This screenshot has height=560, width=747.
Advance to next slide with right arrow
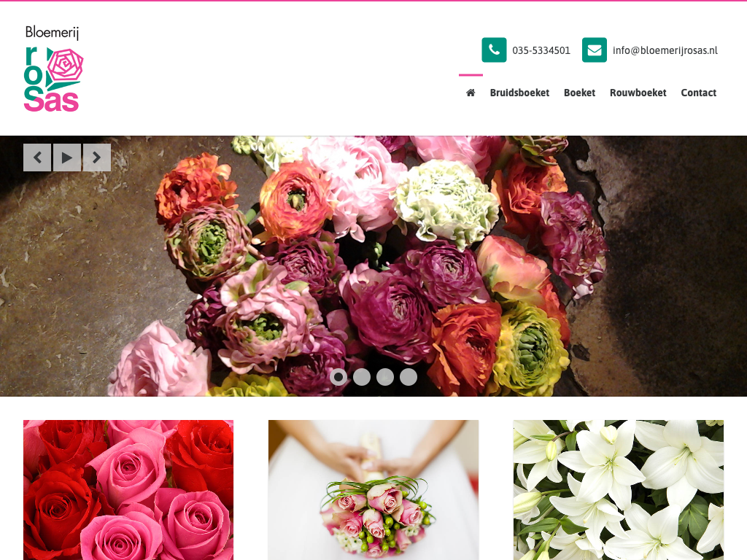[97, 157]
